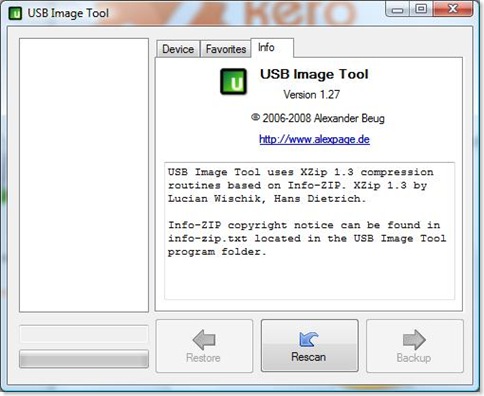This screenshot has width=484, height=396.
Task: Select the Info tab
Action: [x=272, y=48]
